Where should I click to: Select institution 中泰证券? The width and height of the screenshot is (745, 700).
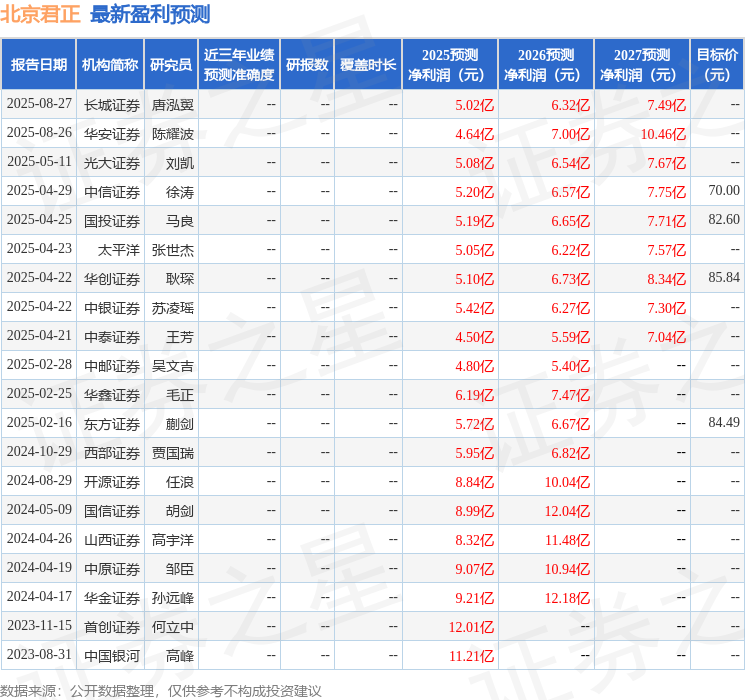tap(112, 337)
